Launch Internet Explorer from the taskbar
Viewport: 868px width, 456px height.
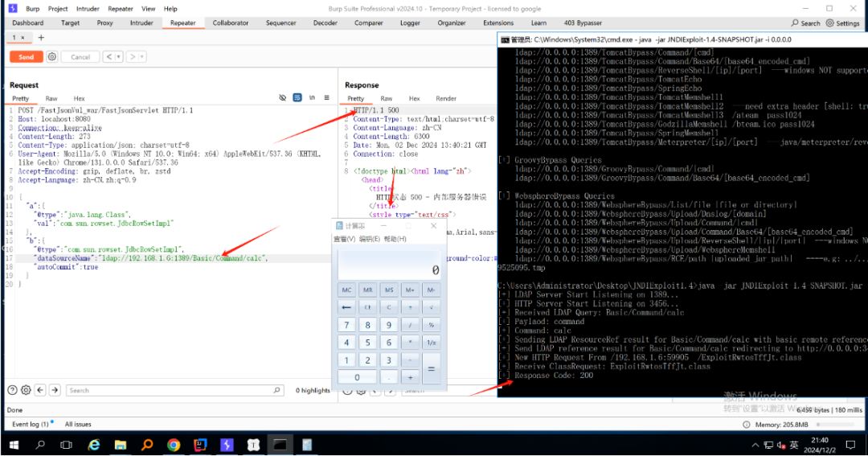coord(94,445)
